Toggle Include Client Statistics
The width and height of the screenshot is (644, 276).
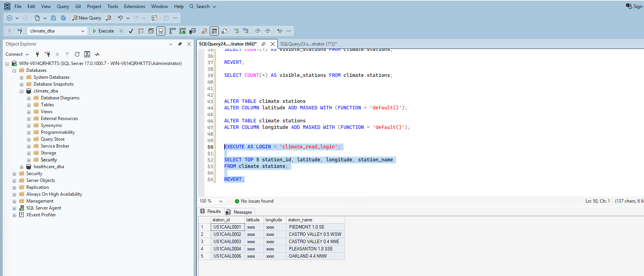click(193, 31)
